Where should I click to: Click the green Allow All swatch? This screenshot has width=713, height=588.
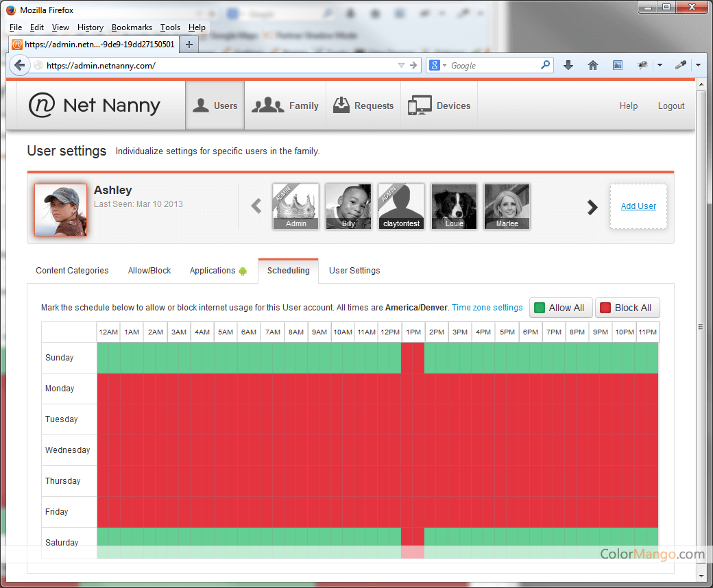[540, 308]
